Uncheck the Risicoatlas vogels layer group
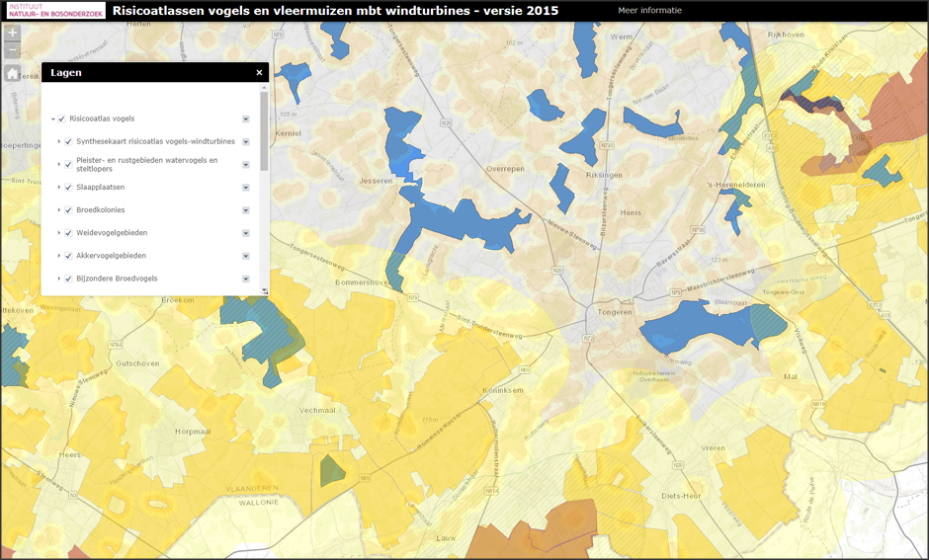This screenshot has width=929, height=560. coord(61,119)
